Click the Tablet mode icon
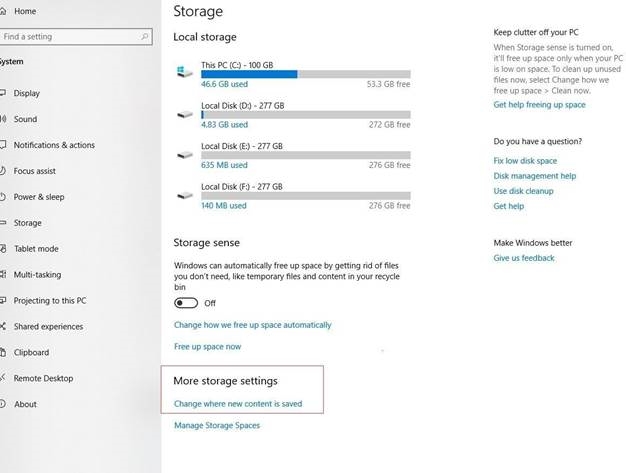The height and width of the screenshot is (473, 626). pyautogui.click(x=3, y=249)
